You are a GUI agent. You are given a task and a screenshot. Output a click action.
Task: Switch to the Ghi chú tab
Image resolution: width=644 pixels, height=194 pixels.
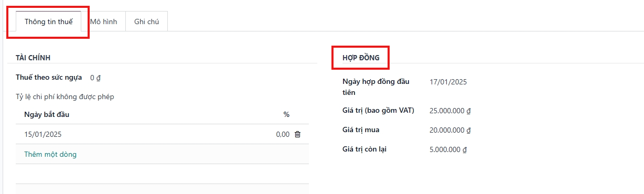[x=146, y=21]
